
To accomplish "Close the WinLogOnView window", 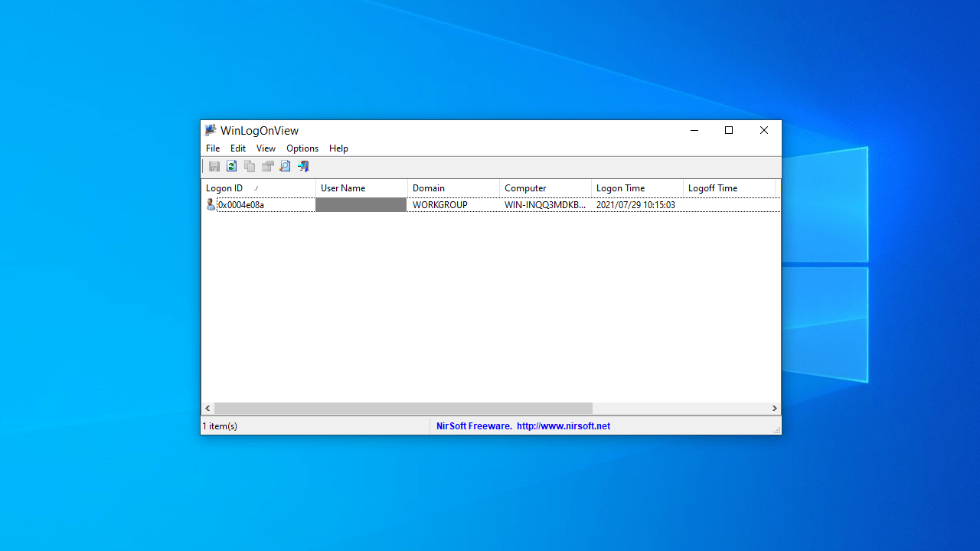I will pos(764,131).
